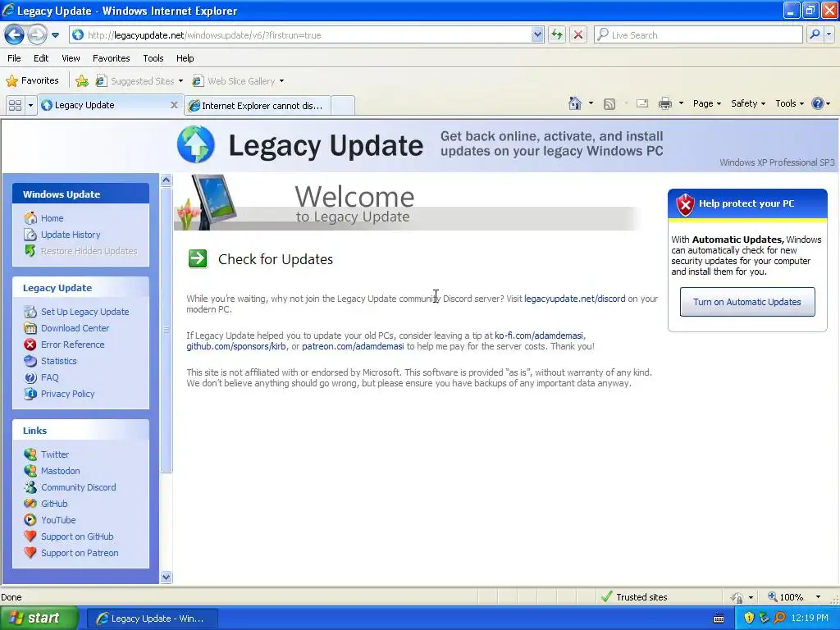This screenshot has width=840, height=630.
Task: Click the Forward navigation arrow button
Action: point(37,35)
